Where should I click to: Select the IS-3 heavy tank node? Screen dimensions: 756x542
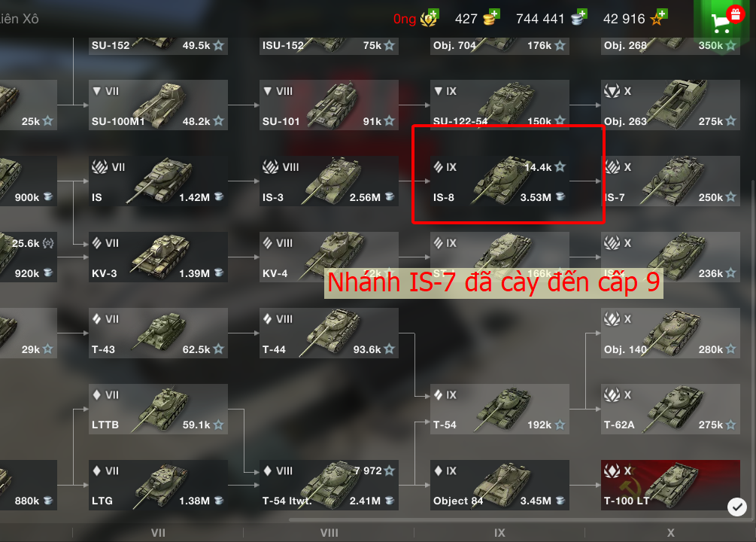point(329,181)
